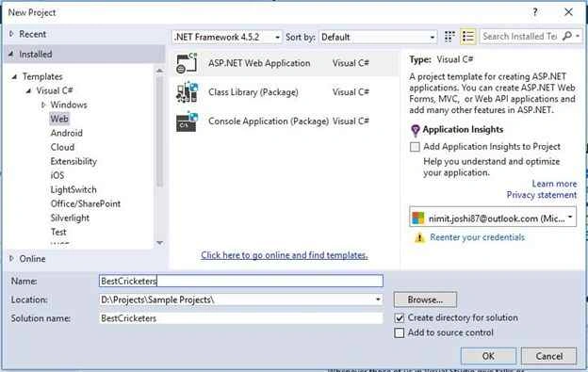Screen dimensions: 588x372
Task: Select the Class Library (Package) icon
Action: (187, 92)
